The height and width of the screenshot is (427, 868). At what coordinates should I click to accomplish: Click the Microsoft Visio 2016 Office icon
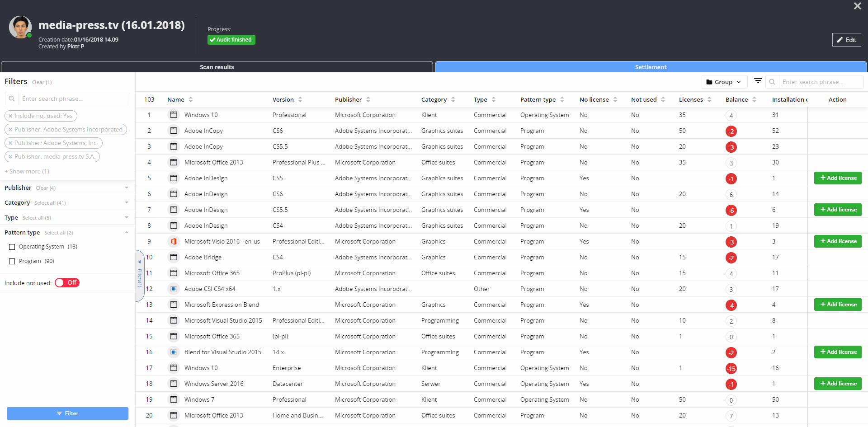point(173,241)
